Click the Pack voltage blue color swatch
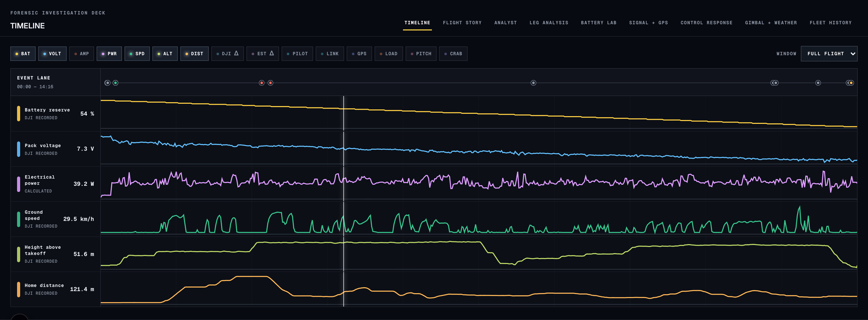The width and height of the screenshot is (868, 320). (x=19, y=149)
